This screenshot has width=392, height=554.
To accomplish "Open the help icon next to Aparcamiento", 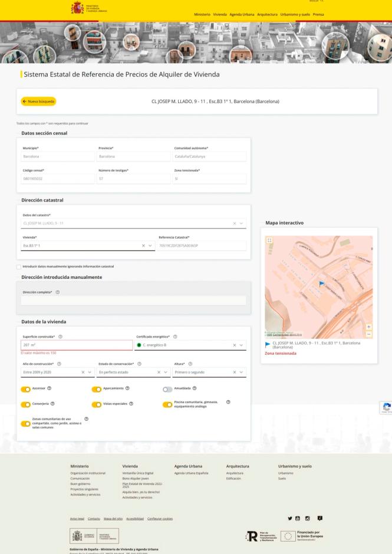I will [127, 388].
